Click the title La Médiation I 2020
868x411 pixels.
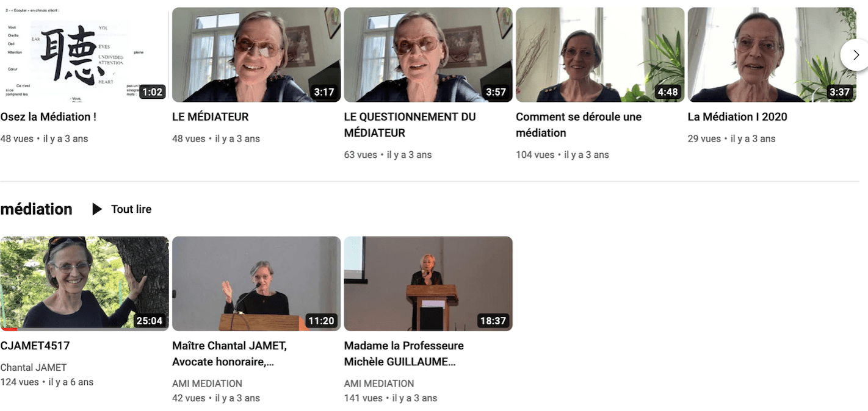point(737,116)
